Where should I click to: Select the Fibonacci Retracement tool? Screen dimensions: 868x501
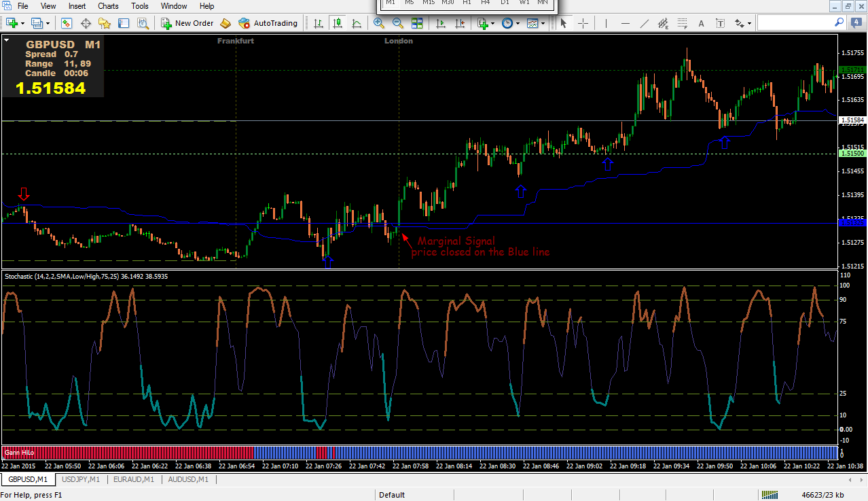(683, 23)
